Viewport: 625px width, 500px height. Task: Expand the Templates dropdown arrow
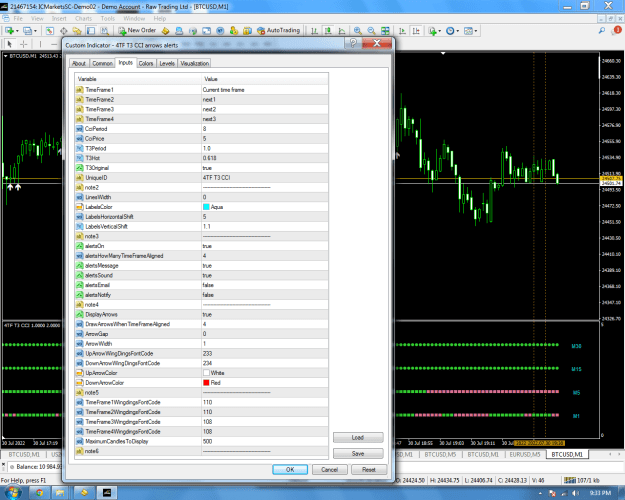[x=476, y=31]
